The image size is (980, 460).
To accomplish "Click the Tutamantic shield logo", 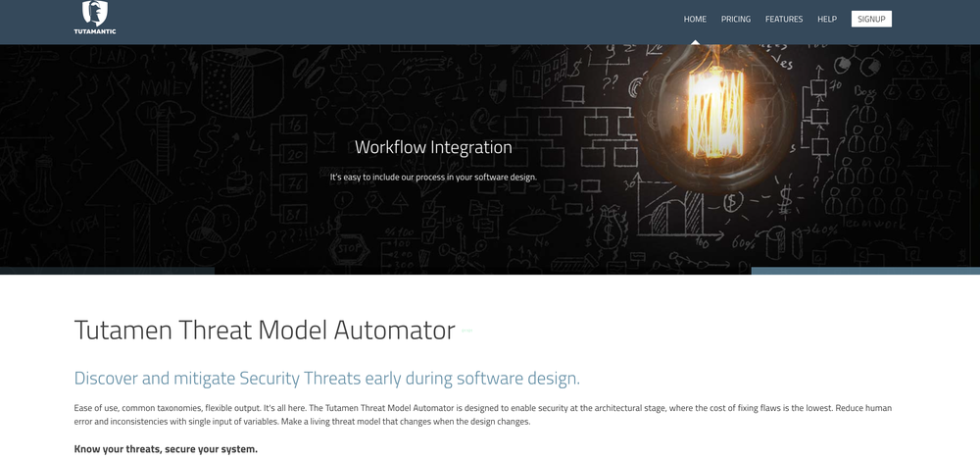I will tap(95, 18).
